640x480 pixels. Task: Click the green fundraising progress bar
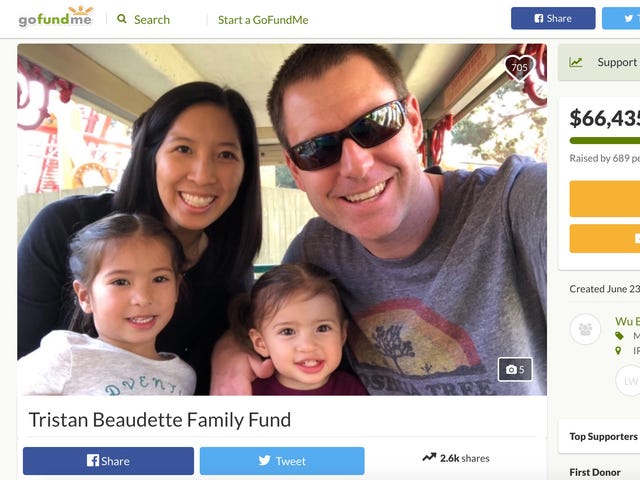point(604,141)
